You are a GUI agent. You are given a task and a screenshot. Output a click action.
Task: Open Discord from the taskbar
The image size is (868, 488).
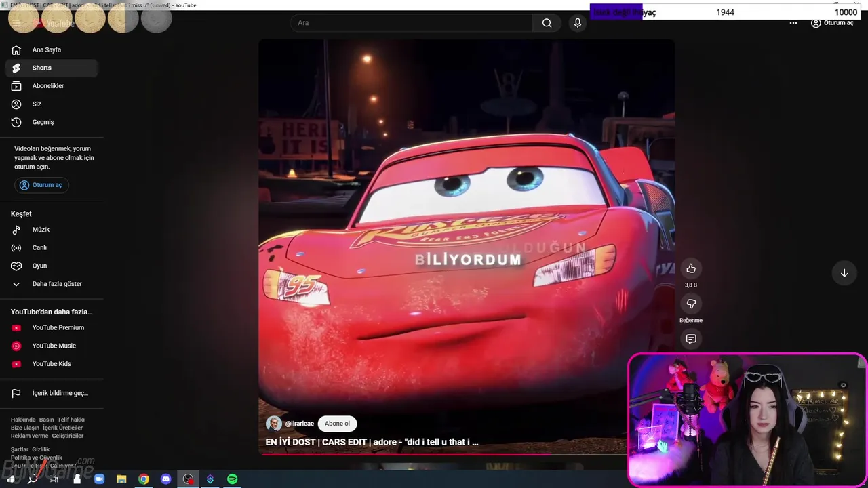tap(166, 479)
